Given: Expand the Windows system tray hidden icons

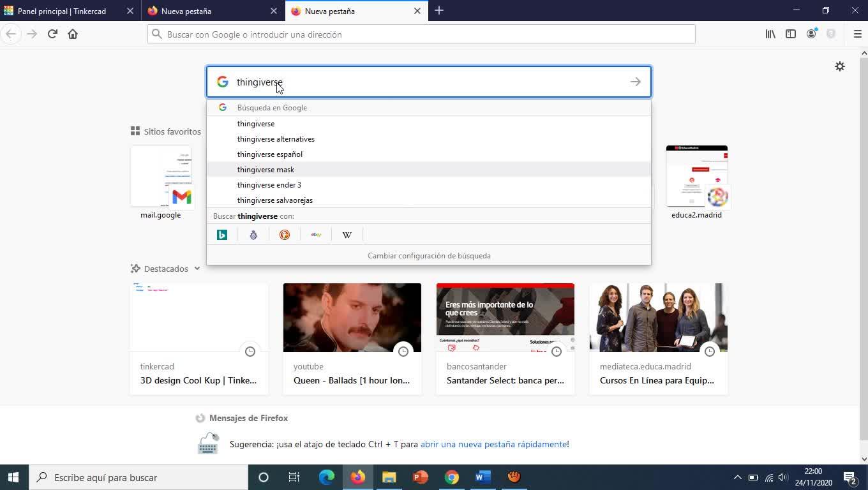Looking at the screenshot, I should 737,477.
